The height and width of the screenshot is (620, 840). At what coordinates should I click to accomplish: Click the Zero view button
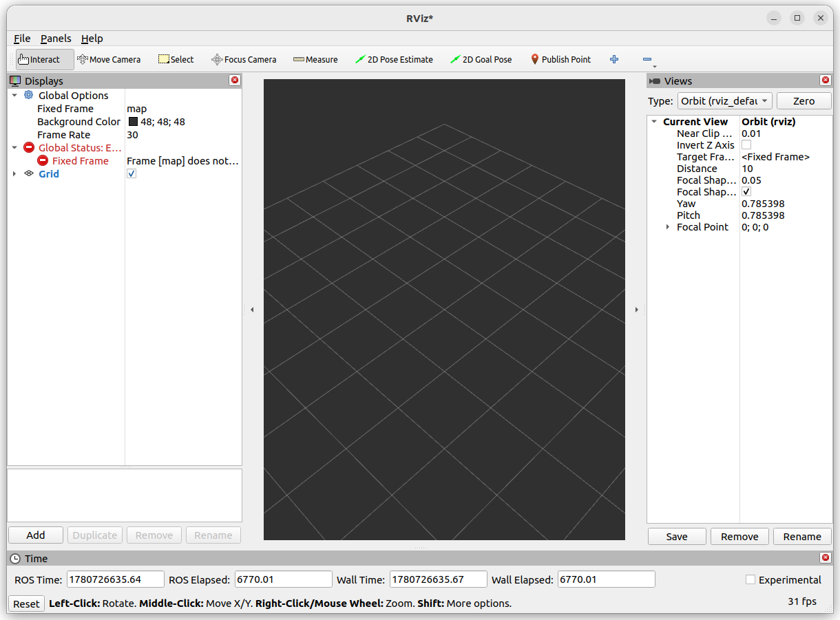804,100
